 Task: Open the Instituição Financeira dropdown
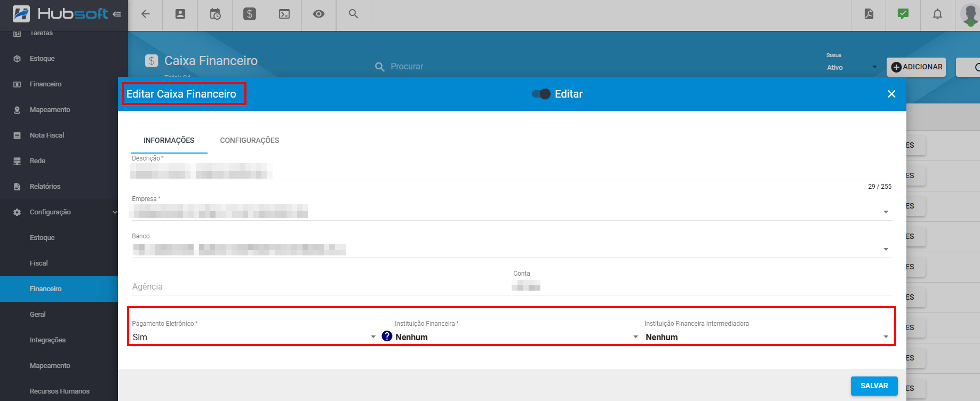coord(517,337)
